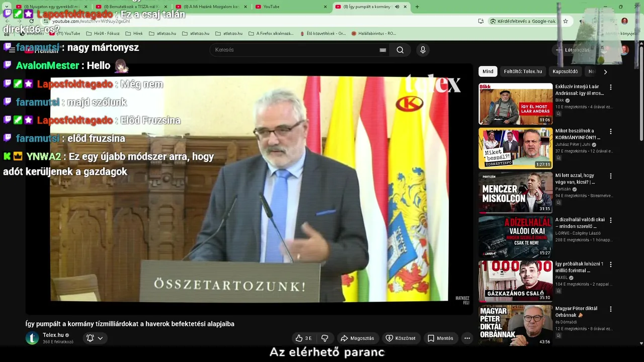
Task: Click the Chrome profile avatar in toolbar
Action: (624, 21)
